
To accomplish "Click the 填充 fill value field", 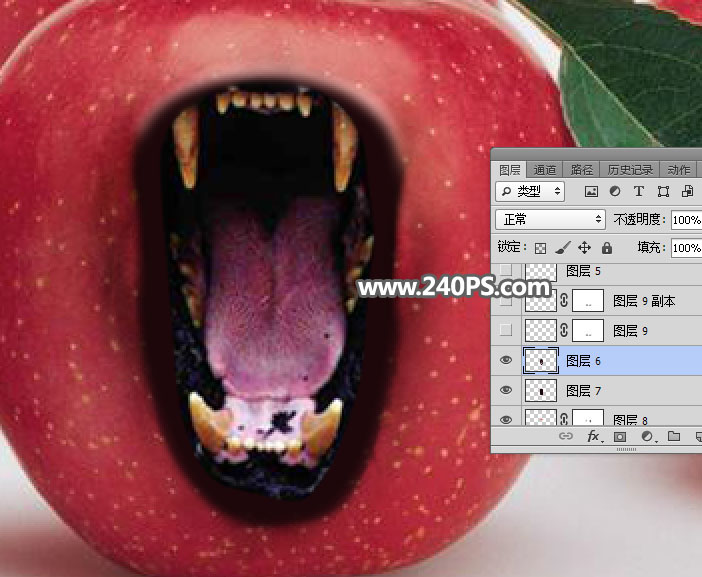I will coord(686,248).
